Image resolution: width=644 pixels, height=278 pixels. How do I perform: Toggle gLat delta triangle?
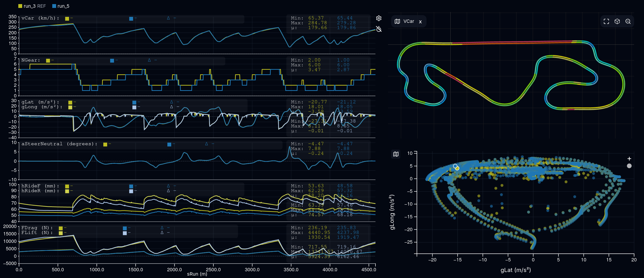171,102
